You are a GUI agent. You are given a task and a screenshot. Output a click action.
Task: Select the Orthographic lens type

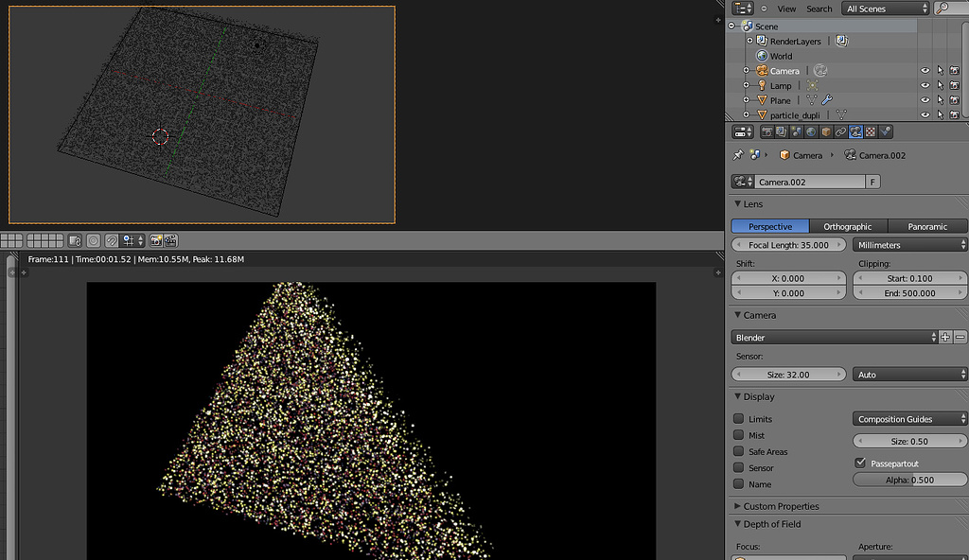coord(848,226)
